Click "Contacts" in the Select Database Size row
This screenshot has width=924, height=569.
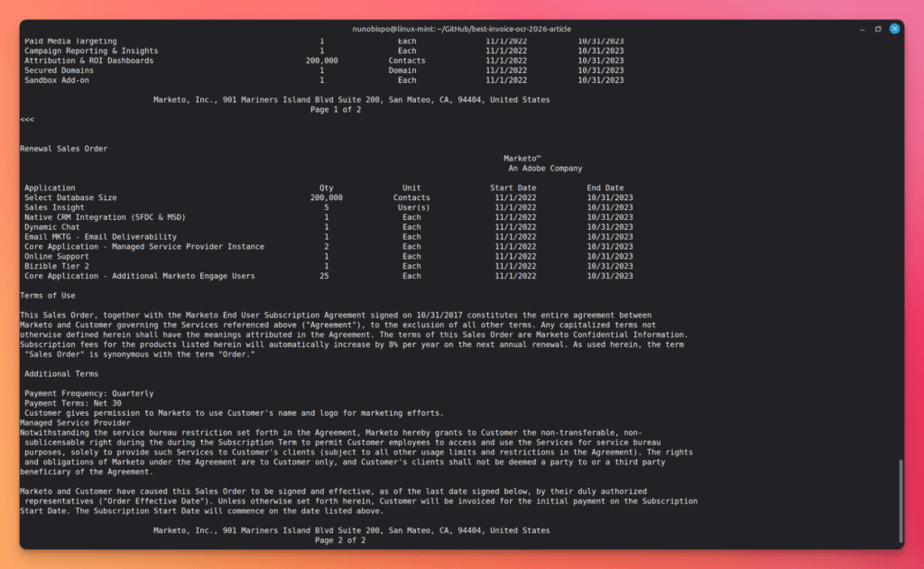click(411, 197)
